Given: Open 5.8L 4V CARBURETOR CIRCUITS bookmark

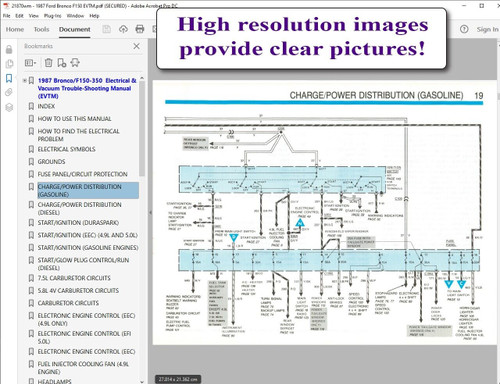Looking at the screenshot, I should pos(78,290).
